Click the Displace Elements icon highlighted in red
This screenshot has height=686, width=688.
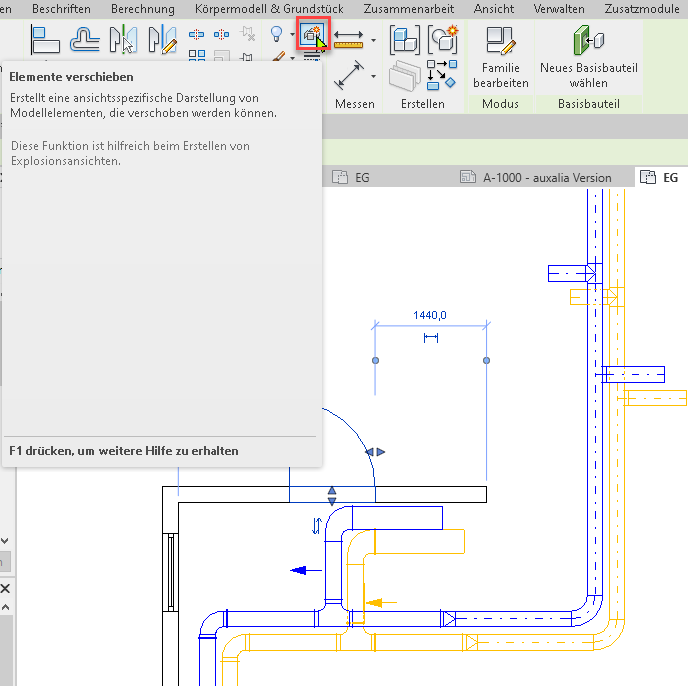pyautogui.click(x=311, y=39)
